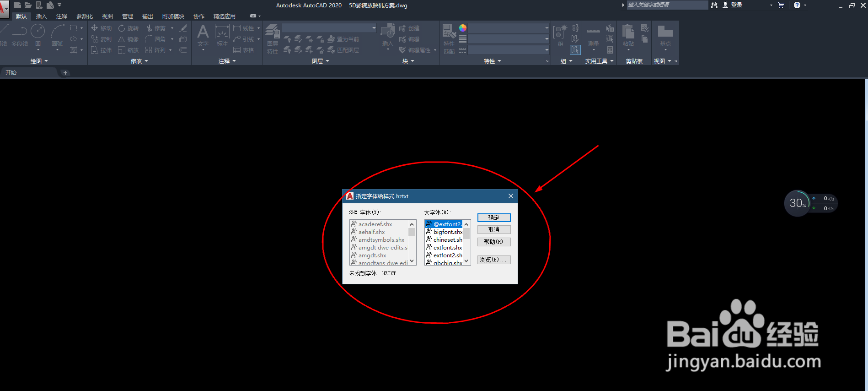
Task: Go to the 视图 ribbon tab
Action: [107, 16]
